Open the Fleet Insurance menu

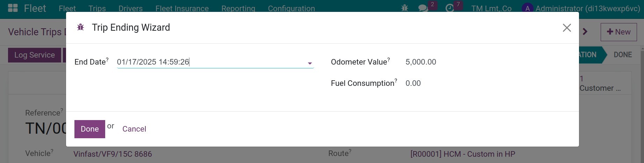click(x=182, y=8)
